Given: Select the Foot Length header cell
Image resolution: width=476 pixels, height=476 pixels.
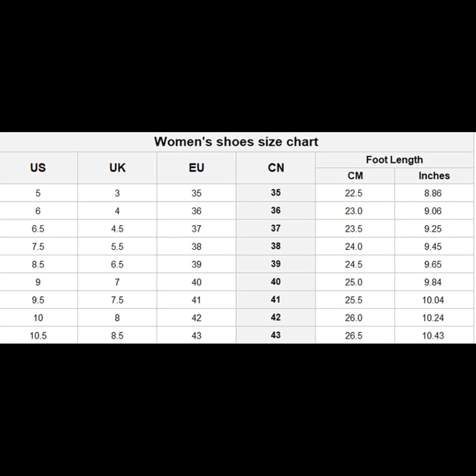Looking at the screenshot, I should click(394, 160).
